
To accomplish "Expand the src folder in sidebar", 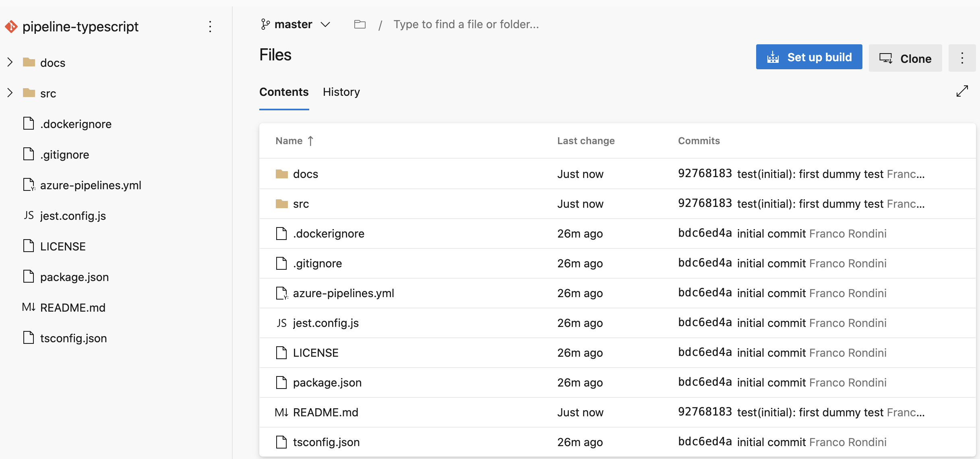I will [10, 93].
